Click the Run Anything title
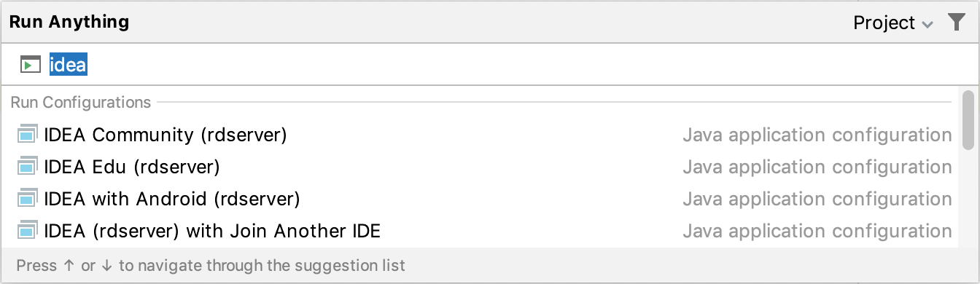The width and height of the screenshot is (980, 284). 69,22
